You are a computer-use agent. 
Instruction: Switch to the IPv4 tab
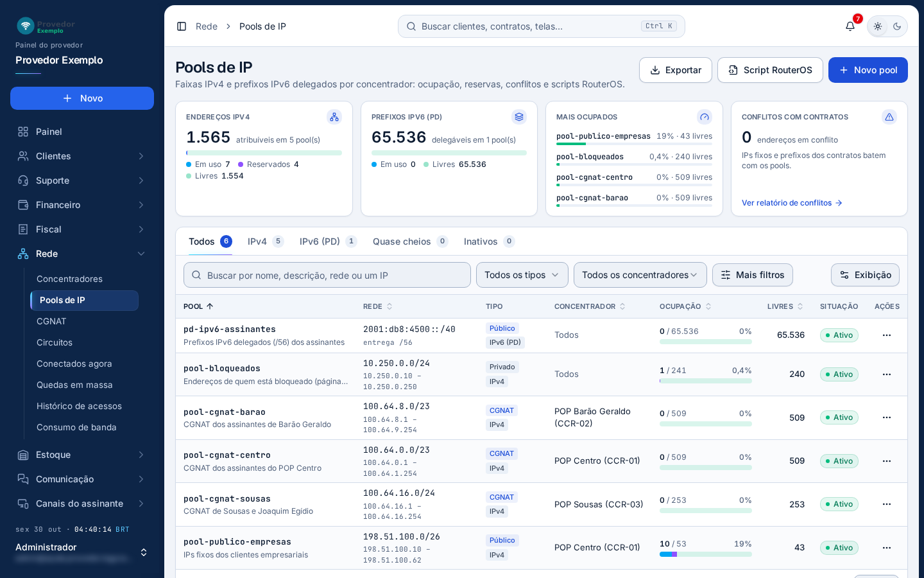[x=265, y=241]
